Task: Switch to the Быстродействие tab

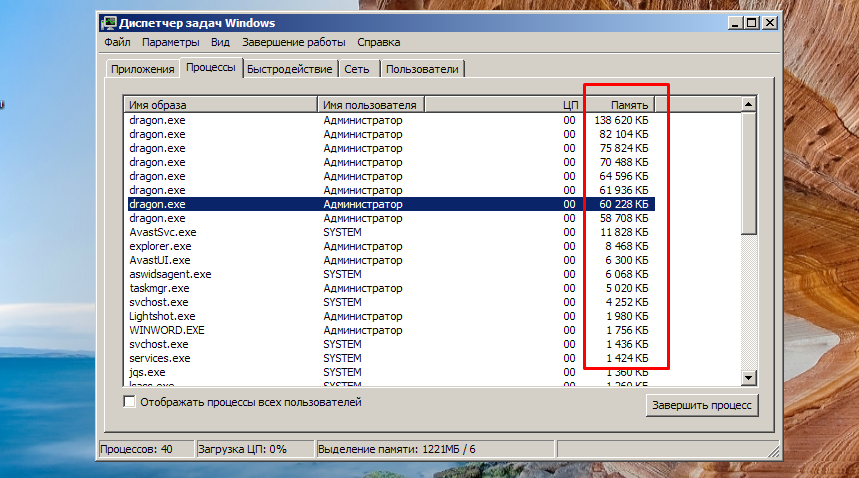Action: coord(289,69)
